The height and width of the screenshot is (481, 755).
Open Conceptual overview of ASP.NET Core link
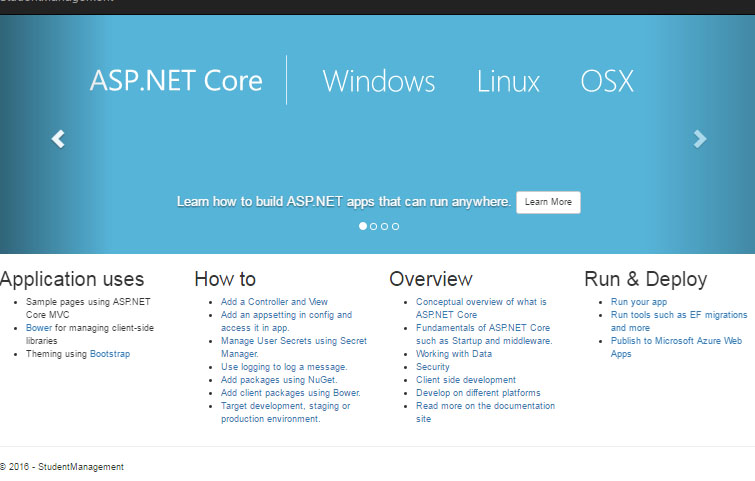tap(481, 308)
